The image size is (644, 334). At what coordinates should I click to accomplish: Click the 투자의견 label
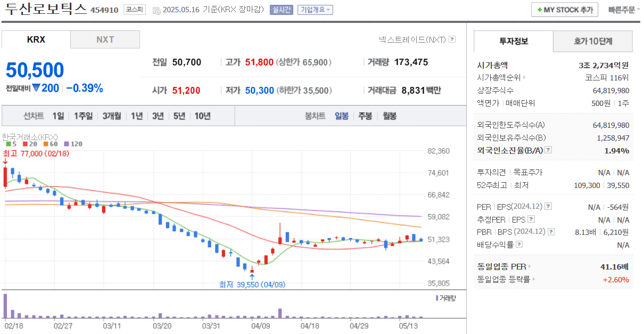[x=492, y=172]
